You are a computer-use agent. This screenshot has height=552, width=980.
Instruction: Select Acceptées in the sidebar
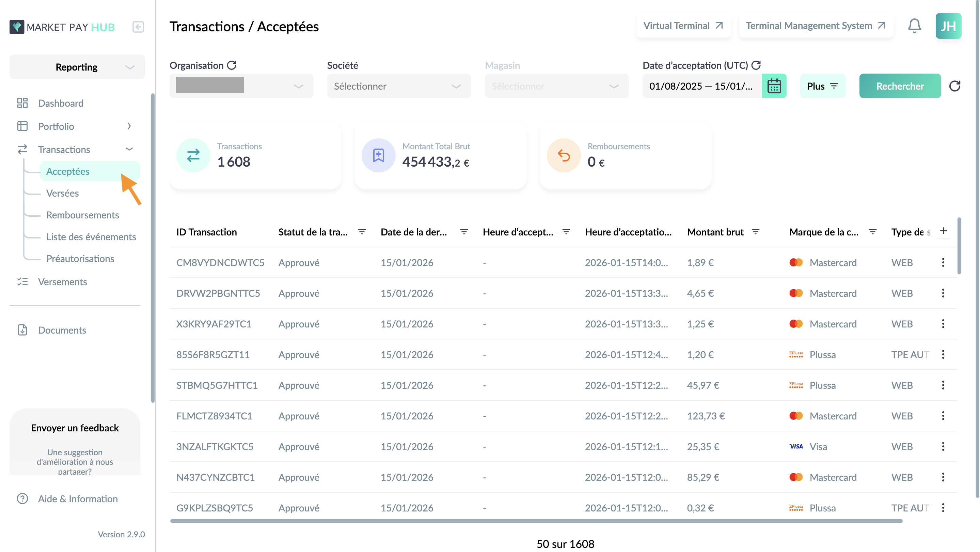[90, 171]
